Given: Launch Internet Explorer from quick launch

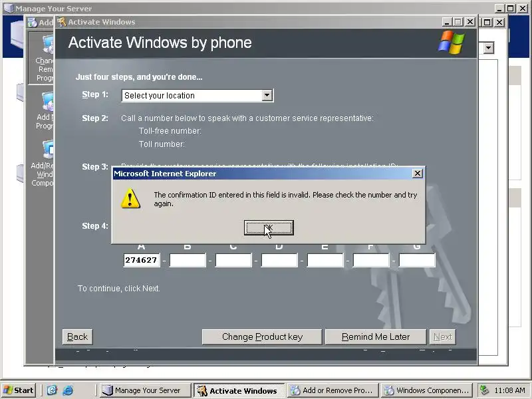Looking at the screenshot, I should [68, 390].
